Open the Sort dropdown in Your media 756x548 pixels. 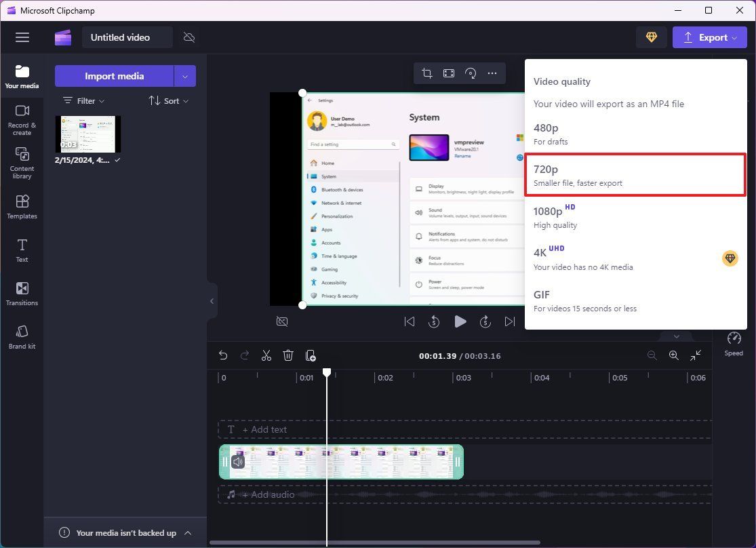point(168,100)
